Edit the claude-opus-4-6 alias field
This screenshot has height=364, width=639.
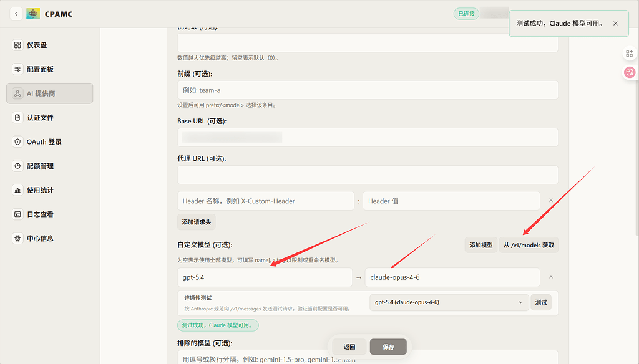coord(452,277)
